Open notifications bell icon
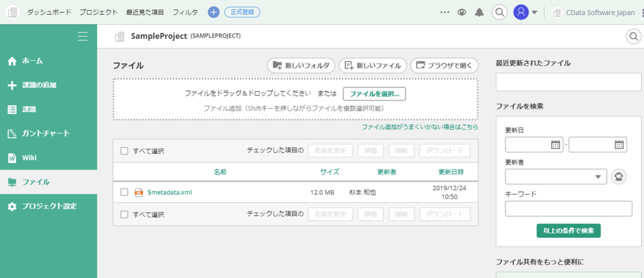 click(x=479, y=12)
